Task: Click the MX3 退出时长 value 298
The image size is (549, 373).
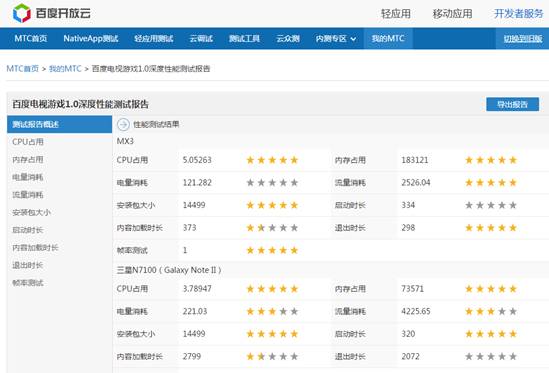Action: click(408, 228)
